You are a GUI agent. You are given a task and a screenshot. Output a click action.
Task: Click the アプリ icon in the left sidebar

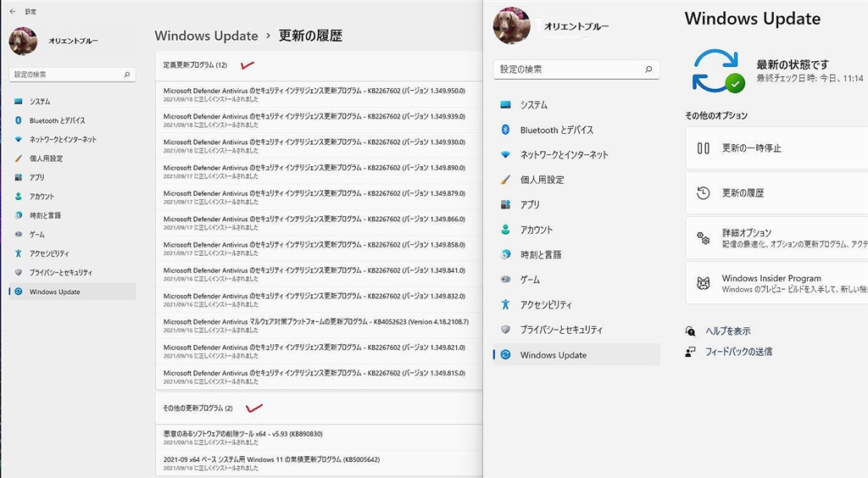pos(19,177)
